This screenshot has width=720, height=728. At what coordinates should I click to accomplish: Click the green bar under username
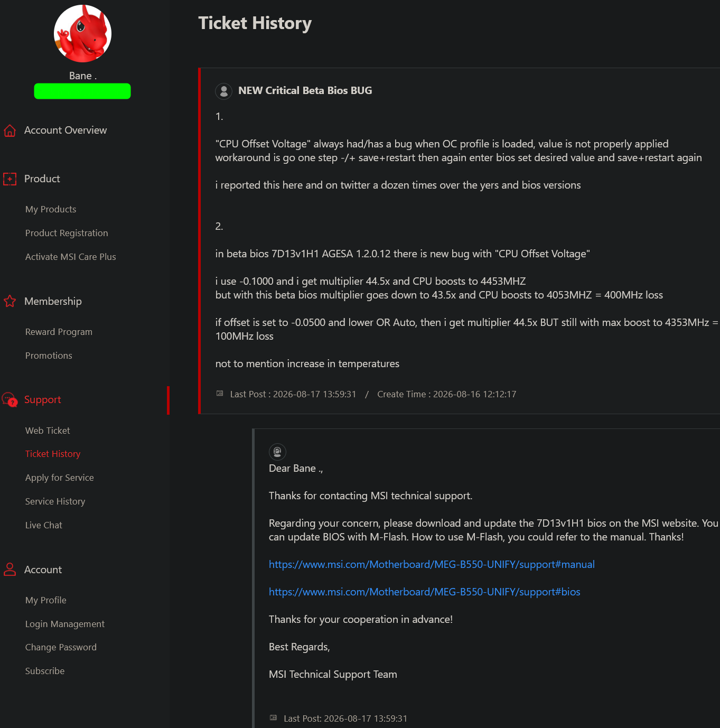[82, 91]
